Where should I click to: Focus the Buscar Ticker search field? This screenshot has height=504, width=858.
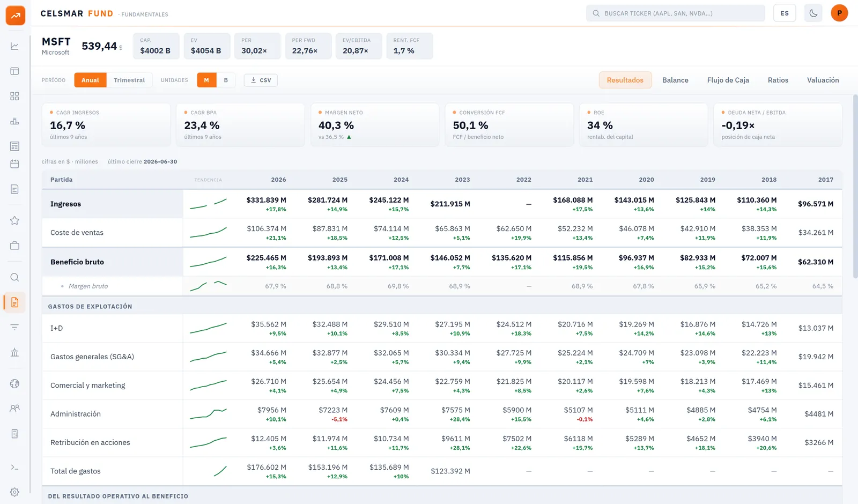(676, 13)
